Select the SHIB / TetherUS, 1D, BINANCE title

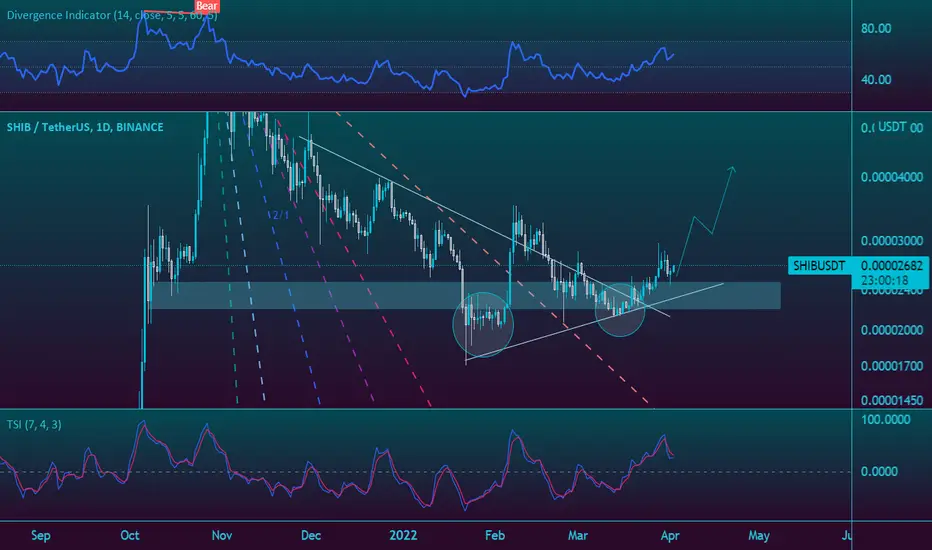pyautogui.click(x=85, y=127)
